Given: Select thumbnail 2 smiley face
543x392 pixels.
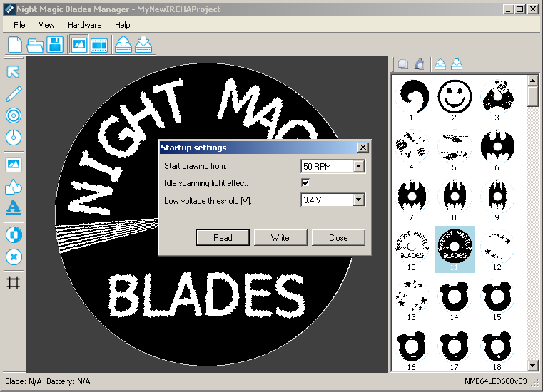Looking at the screenshot, I should [x=455, y=100].
